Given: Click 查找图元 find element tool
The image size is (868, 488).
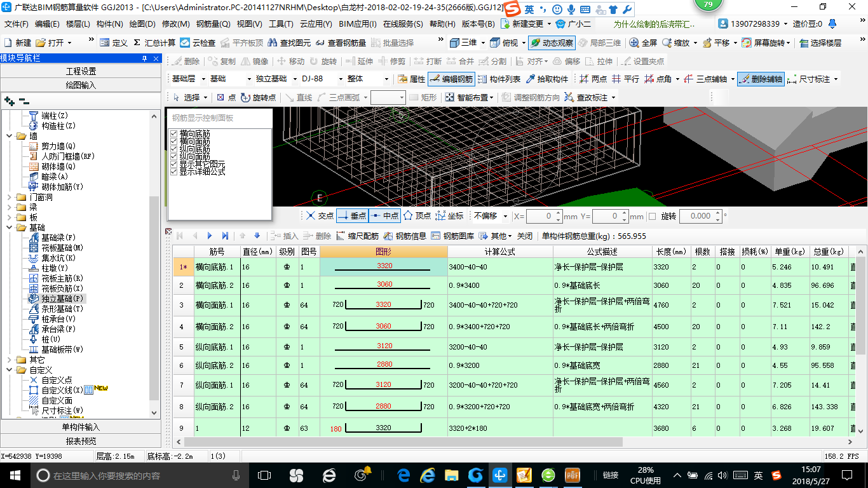Looking at the screenshot, I should 290,43.
